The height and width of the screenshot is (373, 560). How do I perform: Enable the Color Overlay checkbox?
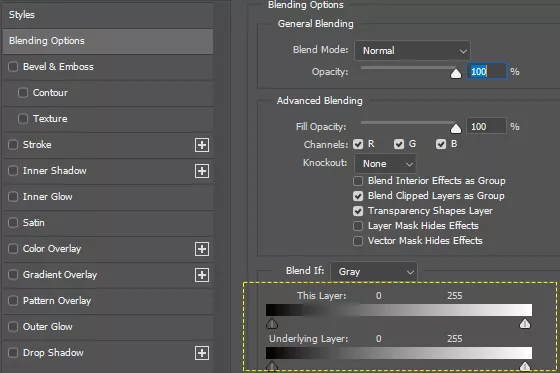pyautogui.click(x=13, y=249)
